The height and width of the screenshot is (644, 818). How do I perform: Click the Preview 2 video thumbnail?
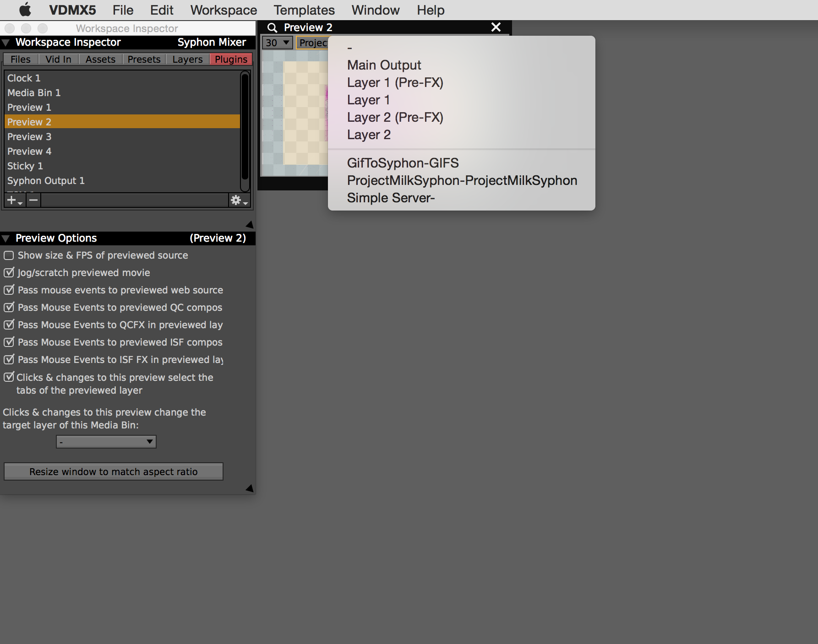[294, 113]
